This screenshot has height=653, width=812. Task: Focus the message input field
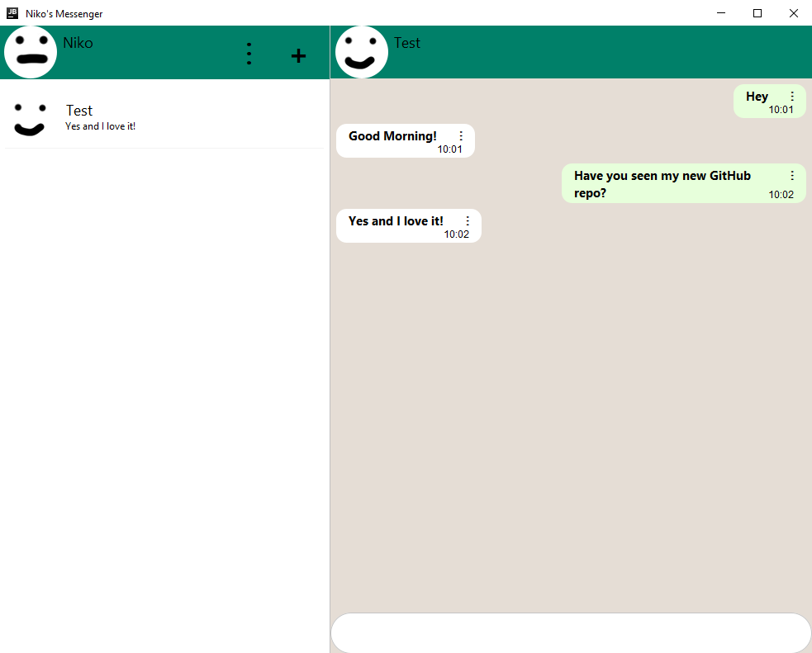[x=571, y=633]
